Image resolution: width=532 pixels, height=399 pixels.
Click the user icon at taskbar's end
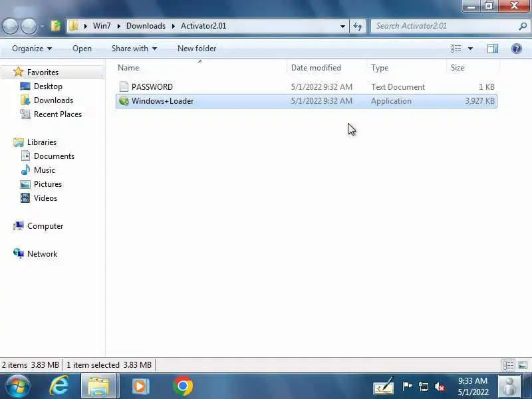coord(509,386)
